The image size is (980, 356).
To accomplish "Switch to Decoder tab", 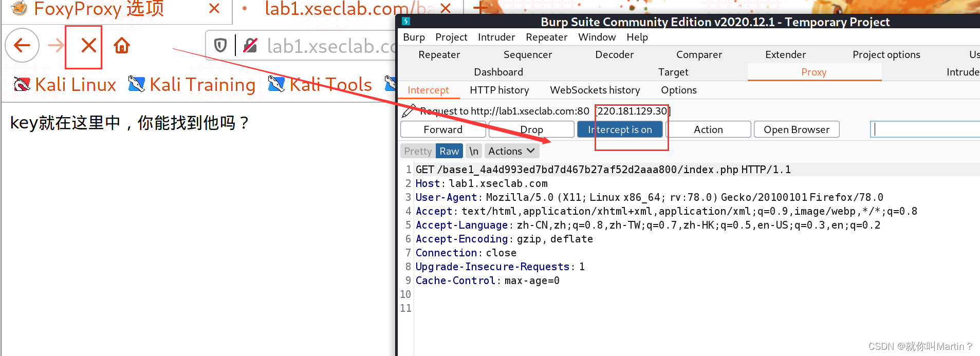I will point(615,54).
